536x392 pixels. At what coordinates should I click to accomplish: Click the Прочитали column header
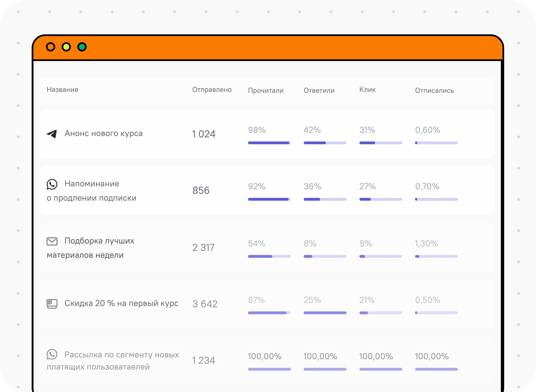click(265, 90)
